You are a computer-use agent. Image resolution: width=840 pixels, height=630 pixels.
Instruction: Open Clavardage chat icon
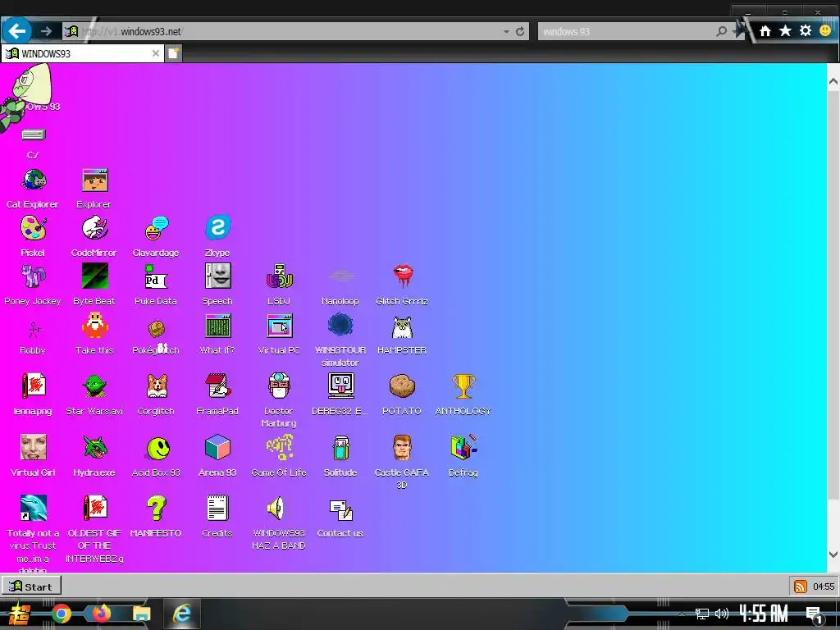pos(157,229)
